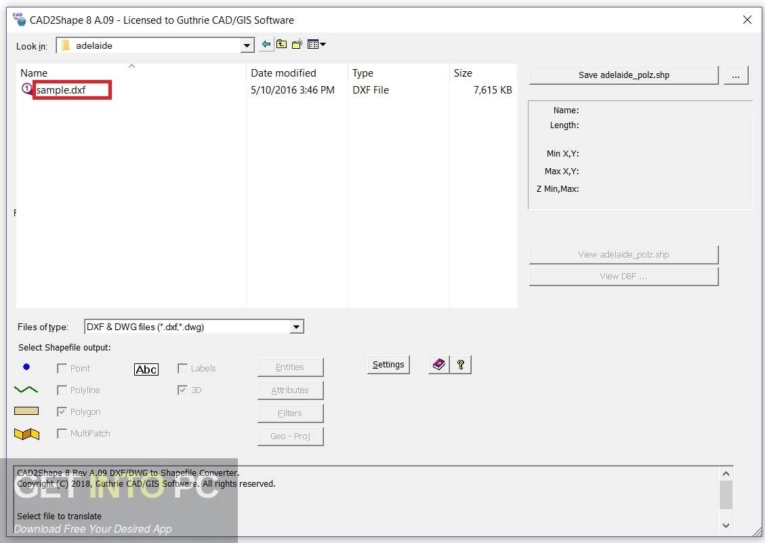
Task: Open the view menu icon
Action: click(x=316, y=44)
